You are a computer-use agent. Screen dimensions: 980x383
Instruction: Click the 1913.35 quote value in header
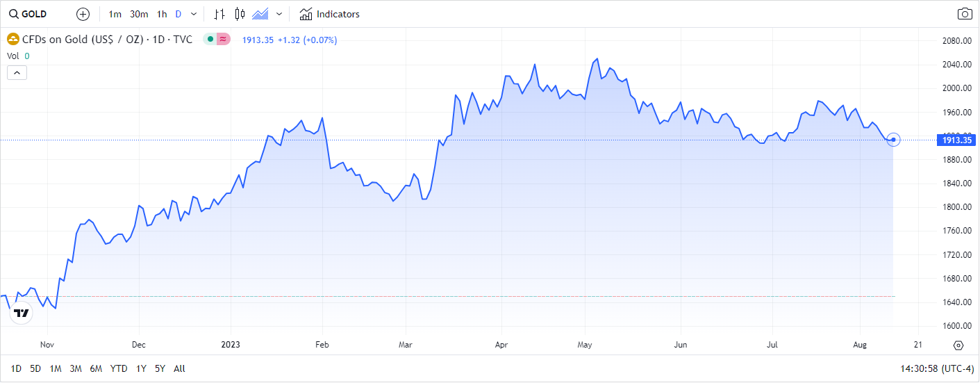click(258, 40)
